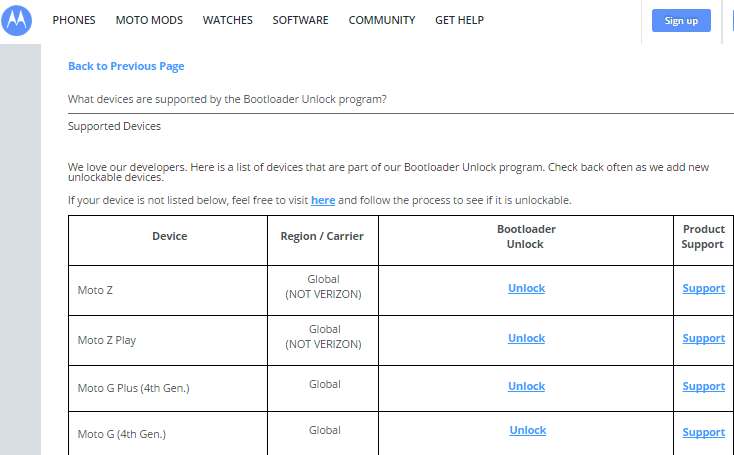Image resolution: width=734 pixels, height=455 pixels.
Task: Open the COMMUNITY menu
Action: click(382, 20)
